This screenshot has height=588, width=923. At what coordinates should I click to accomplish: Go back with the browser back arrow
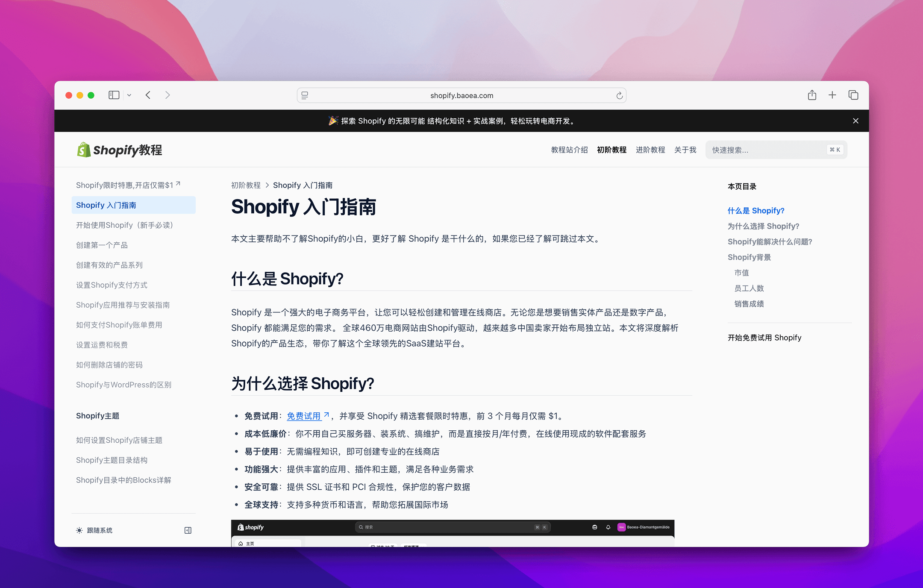pos(148,95)
